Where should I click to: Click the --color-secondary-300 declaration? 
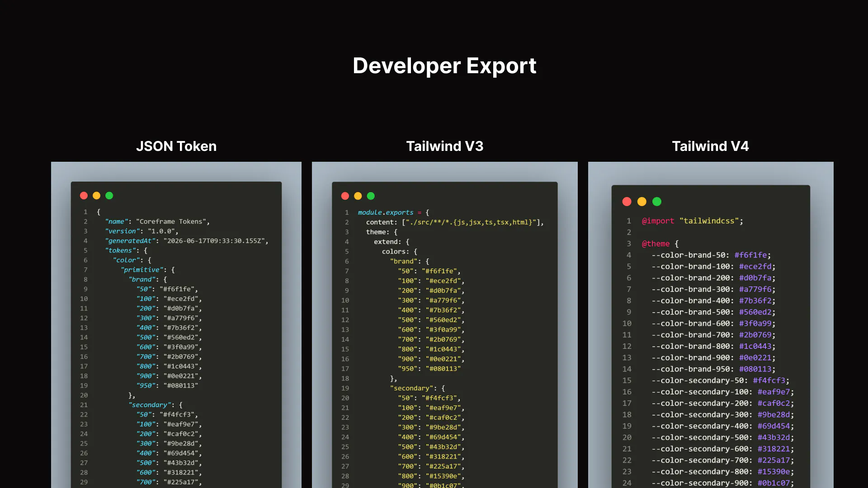click(x=723, y=415)
